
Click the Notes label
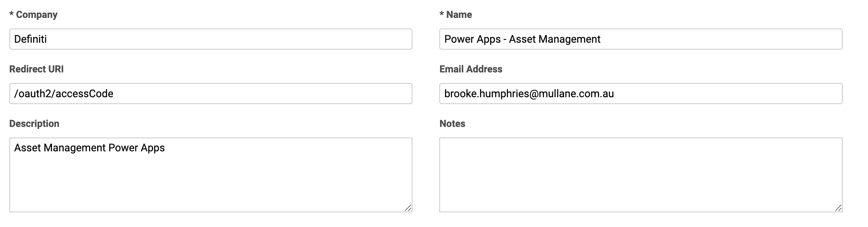point(452,124)
